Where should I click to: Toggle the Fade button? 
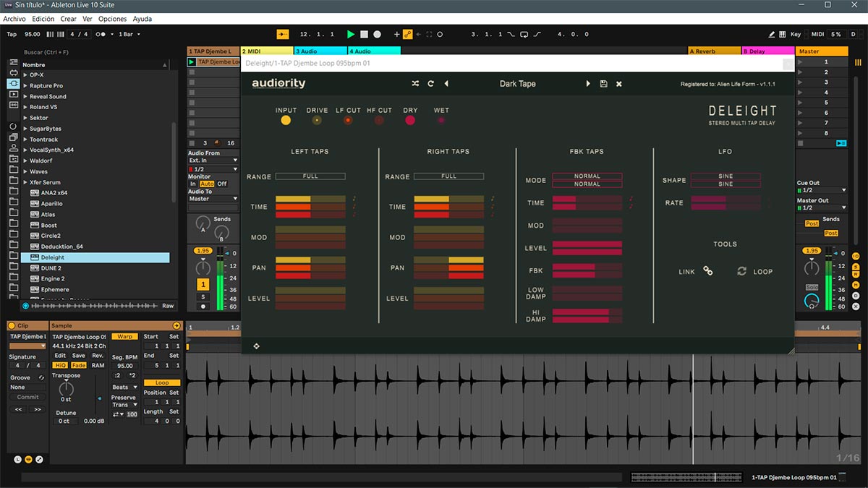coord(78,365)
